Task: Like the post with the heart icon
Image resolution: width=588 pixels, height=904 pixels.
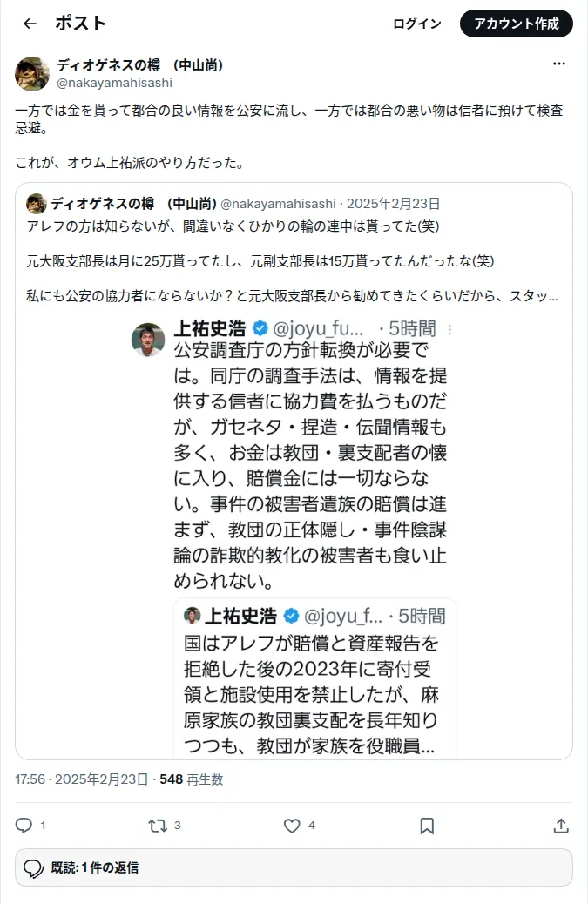Action: tap(292, 826)
